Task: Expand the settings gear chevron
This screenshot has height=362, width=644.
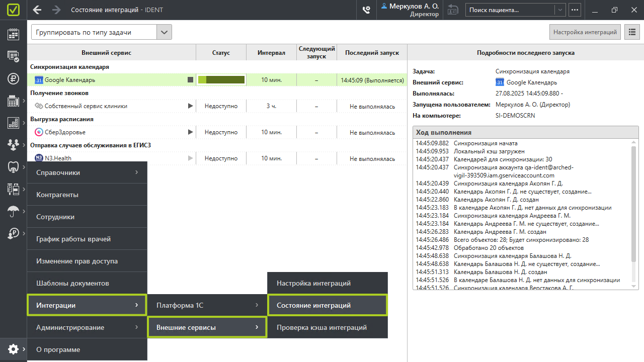Action: click(x=24, y=349)
